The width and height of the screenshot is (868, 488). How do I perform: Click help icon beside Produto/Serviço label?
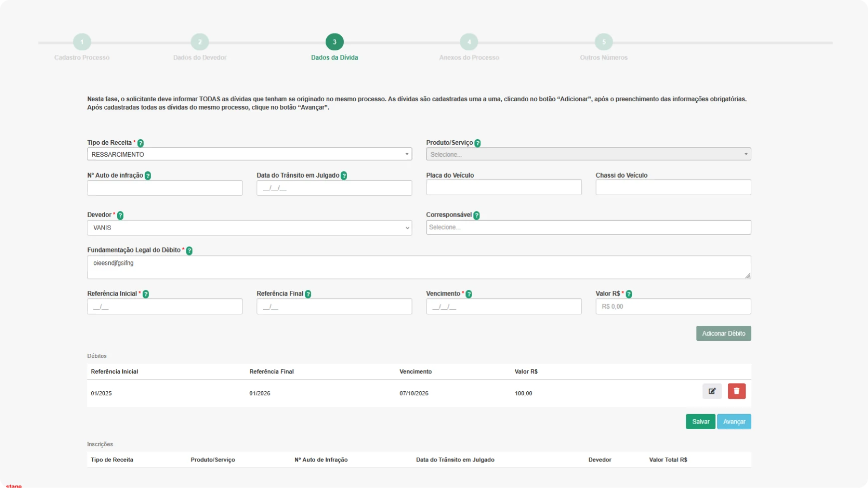point(477,143)
